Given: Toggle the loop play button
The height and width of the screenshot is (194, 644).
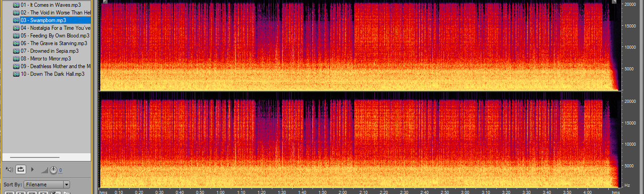Looking at the screenshot, I should (x=21, y=169).
